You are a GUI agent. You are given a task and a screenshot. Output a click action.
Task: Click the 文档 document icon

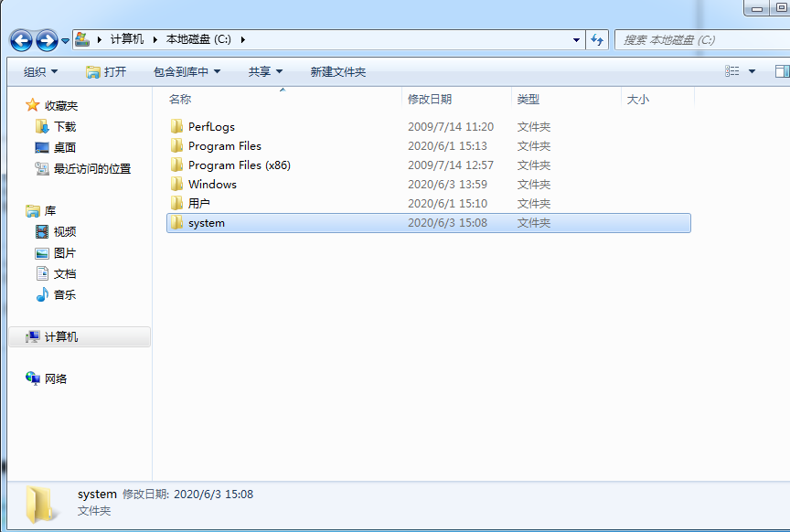[x=43, y=273]
